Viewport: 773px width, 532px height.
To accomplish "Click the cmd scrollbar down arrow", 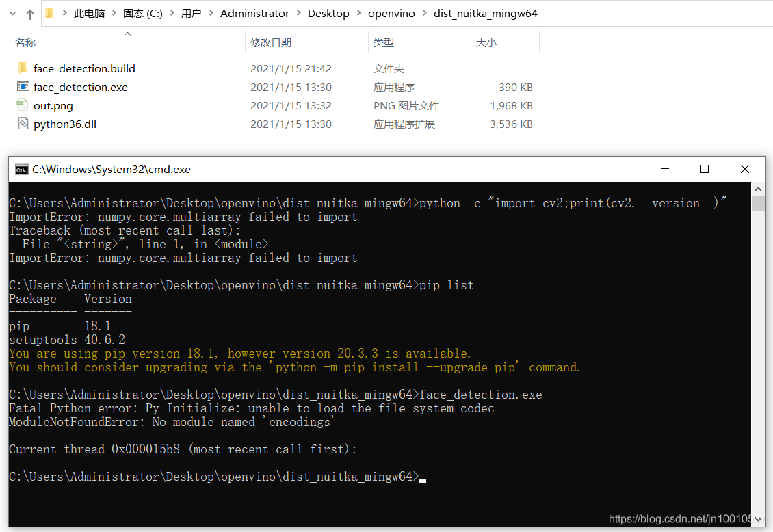I will click(x=758, y=519).
